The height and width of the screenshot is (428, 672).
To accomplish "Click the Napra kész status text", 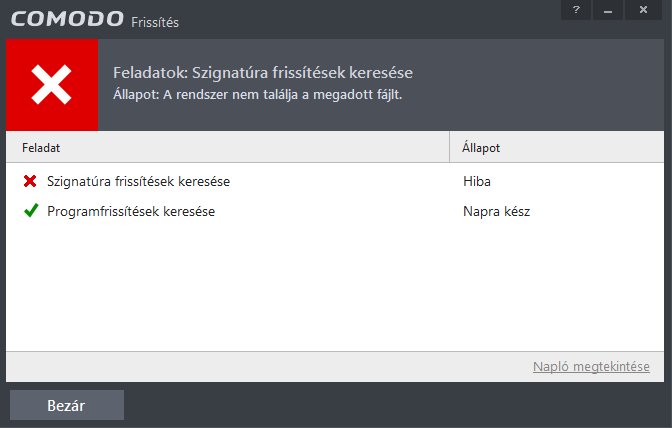I will (496, 211).
